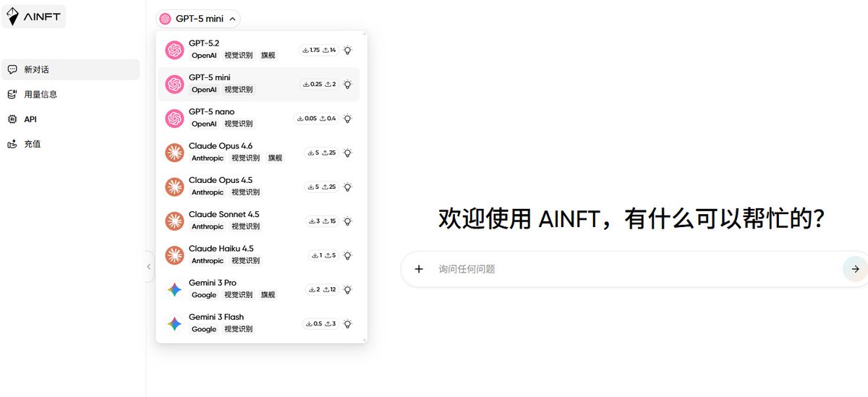Click the Anthropic logo of Claude Opus 4.6
The width and height of the screenshot is (868, 397).
click(x=174, y=152)
